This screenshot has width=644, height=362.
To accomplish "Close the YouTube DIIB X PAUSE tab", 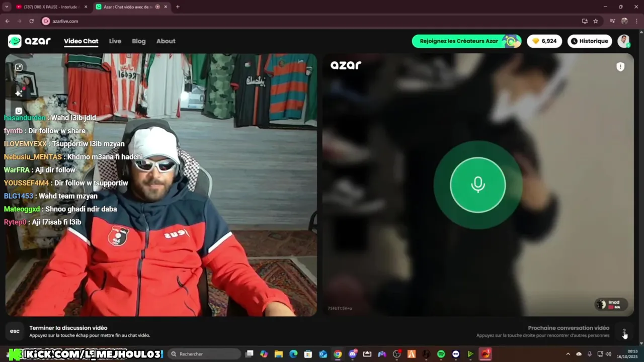I will [86, 7].
